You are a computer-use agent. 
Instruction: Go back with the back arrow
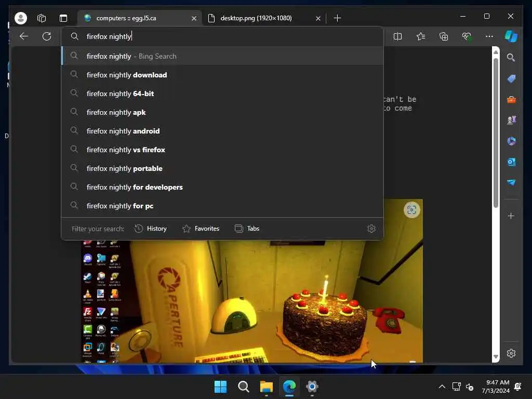[x=24, y=36]
